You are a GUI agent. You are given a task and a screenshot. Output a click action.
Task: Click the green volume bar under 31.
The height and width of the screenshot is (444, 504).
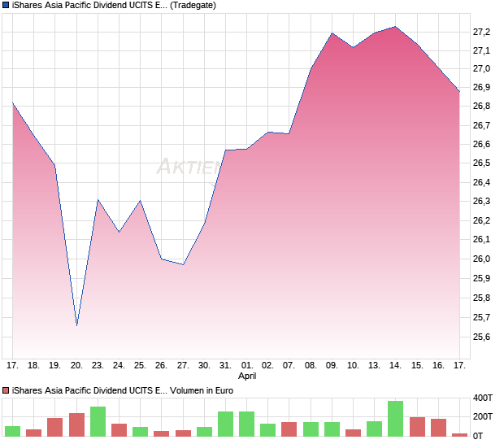pos(226,424)
